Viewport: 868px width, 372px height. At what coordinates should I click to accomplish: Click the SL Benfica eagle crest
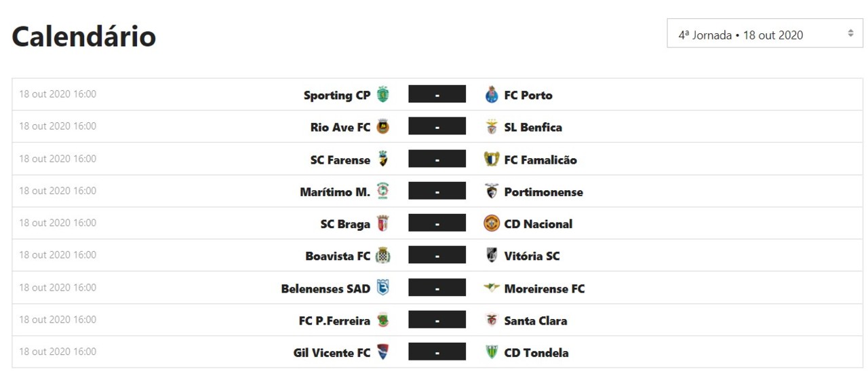tap(492, 127)
